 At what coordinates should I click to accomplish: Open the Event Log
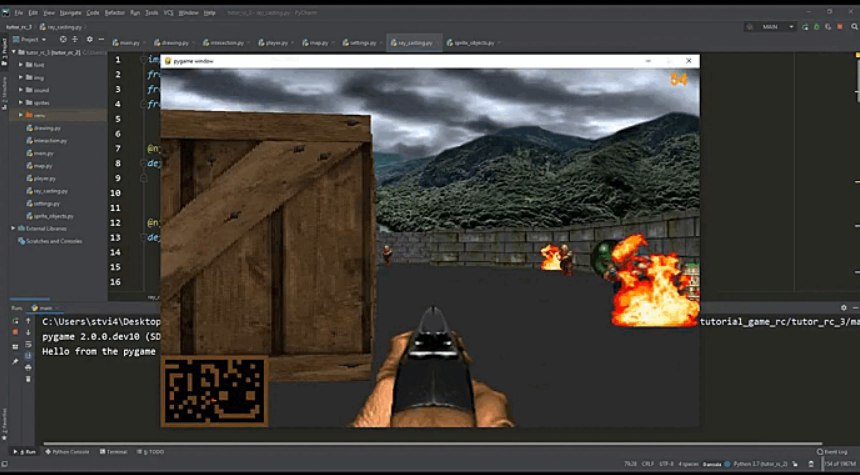coord(832,452)
